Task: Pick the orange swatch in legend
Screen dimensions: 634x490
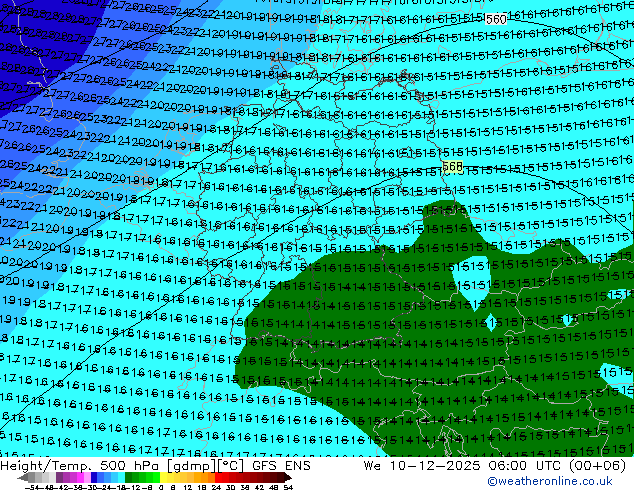Action: point(205,477)
